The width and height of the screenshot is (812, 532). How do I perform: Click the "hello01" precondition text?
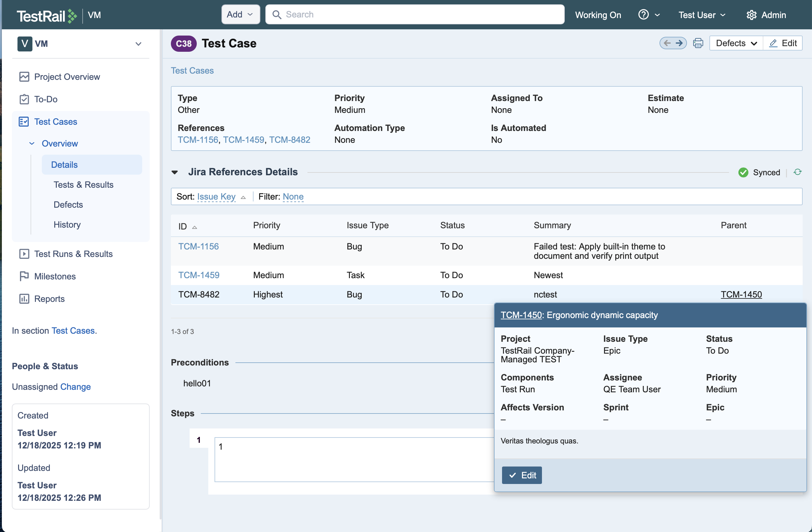(x=197, y=383)
